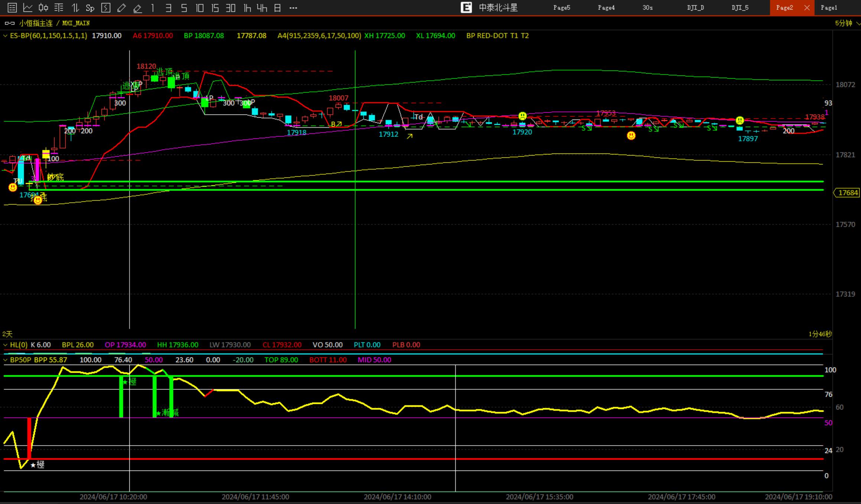Screen dimensions: 861x504
Task: Open the quote list view icon
Action: [12, 8]
